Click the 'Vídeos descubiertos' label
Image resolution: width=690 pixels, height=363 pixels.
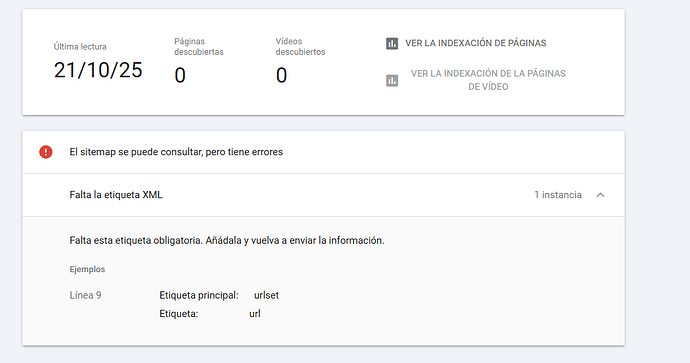pyautogui.click(x=301, y=47)
